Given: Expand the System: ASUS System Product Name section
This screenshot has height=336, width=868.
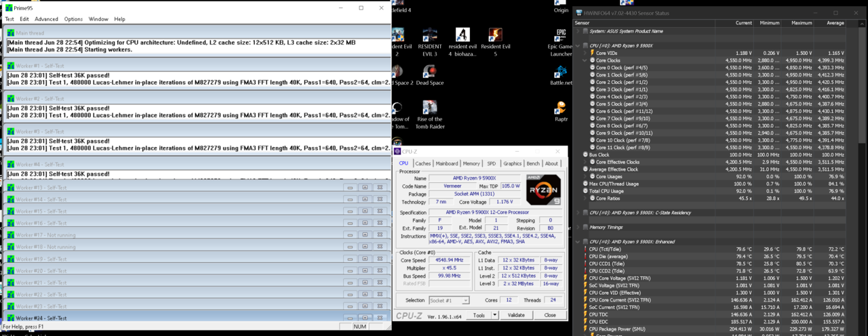Looking at the screenshot, I should (x=578, y=30).
